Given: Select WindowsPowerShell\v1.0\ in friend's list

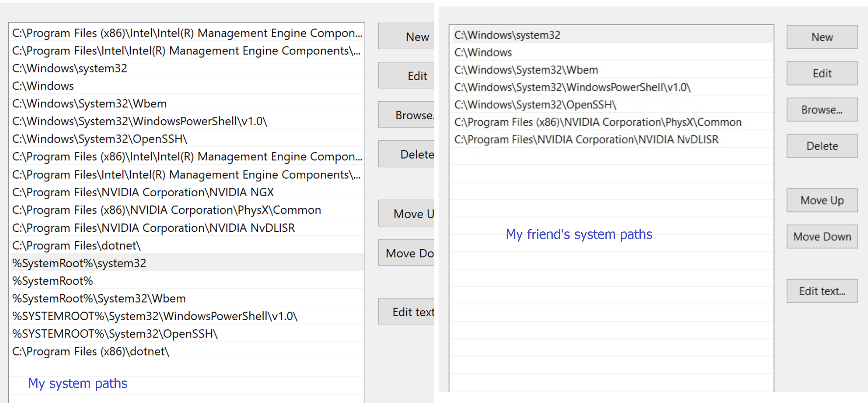Looking at the screenshot, I should pyautogui.click(x=572, y=87).
